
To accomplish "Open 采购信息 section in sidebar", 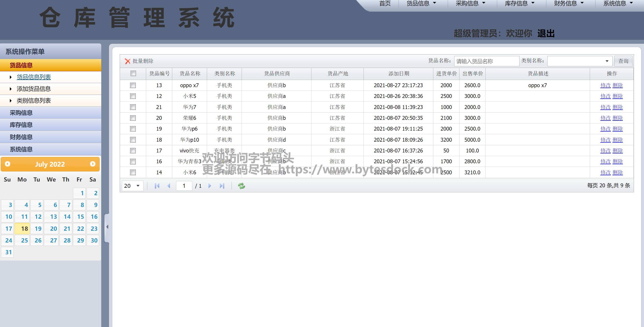I will point(21,113).
